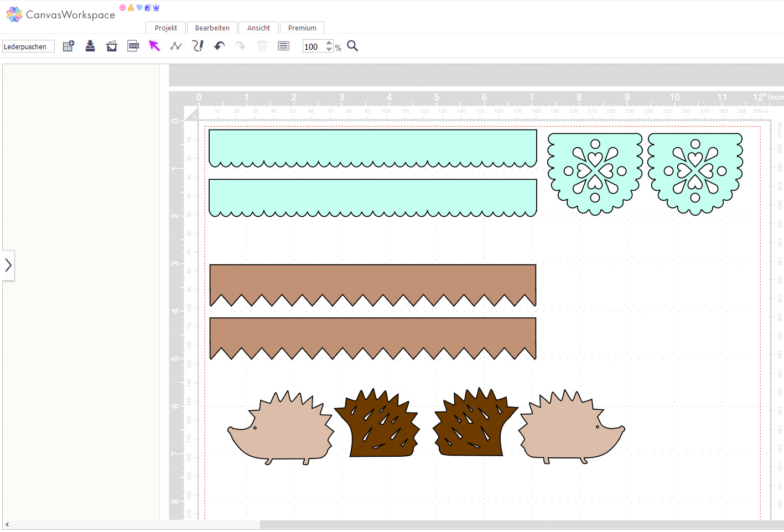Open the image tracing icon
Viewport: 784px width, 532px height.
(x=112, y=46)
